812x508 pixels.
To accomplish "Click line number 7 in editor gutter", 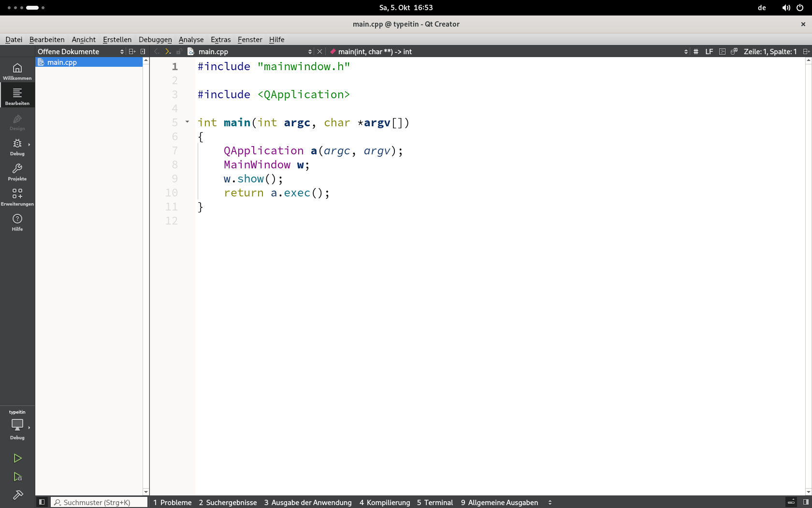I will click(x=175, y=150).
